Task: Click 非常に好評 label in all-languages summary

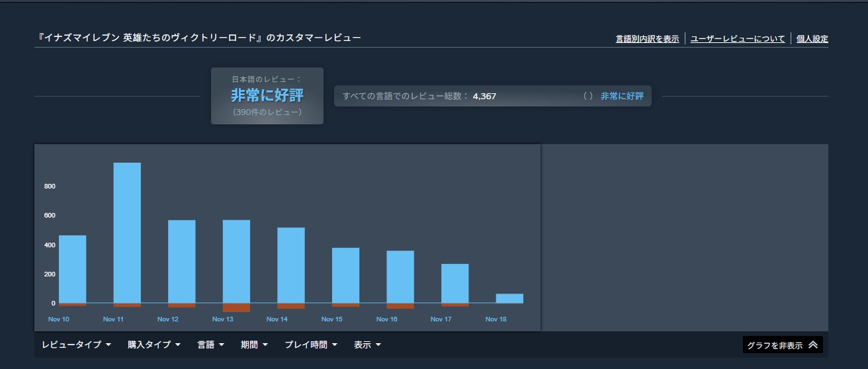Action: (x=622, y=96)
